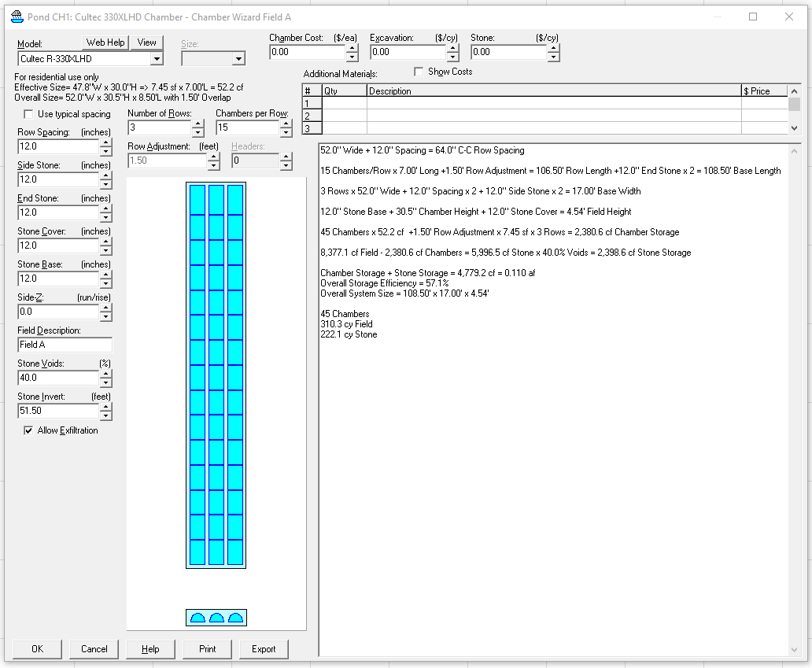
Task: Click the Side Stone input field
Action: (58, 179)
